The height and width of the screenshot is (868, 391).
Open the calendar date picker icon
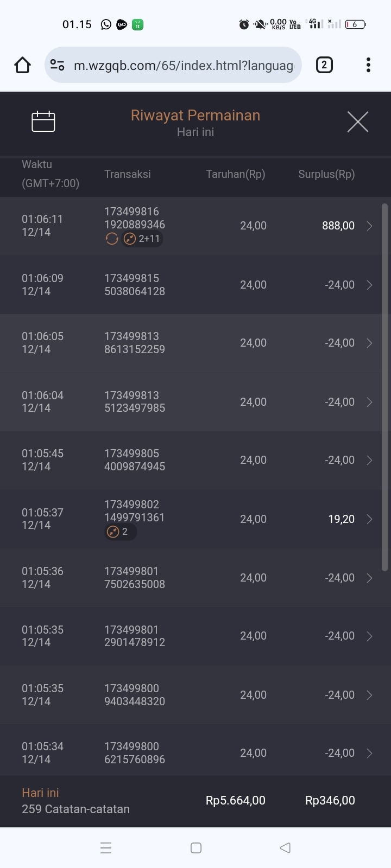43,122
